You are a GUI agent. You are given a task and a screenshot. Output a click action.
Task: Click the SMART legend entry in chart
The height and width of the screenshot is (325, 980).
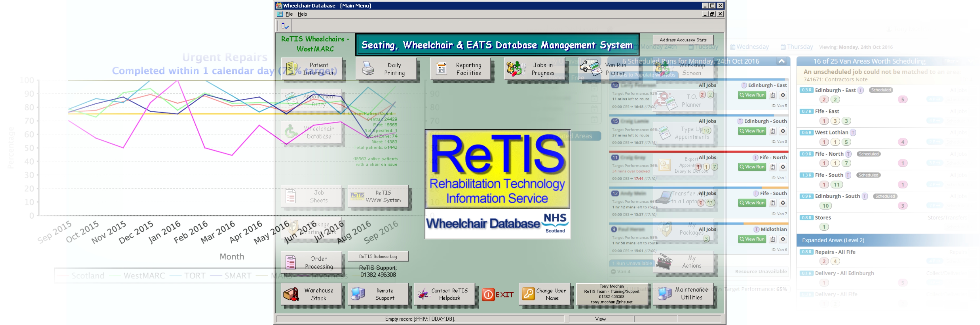click(231, 276)
